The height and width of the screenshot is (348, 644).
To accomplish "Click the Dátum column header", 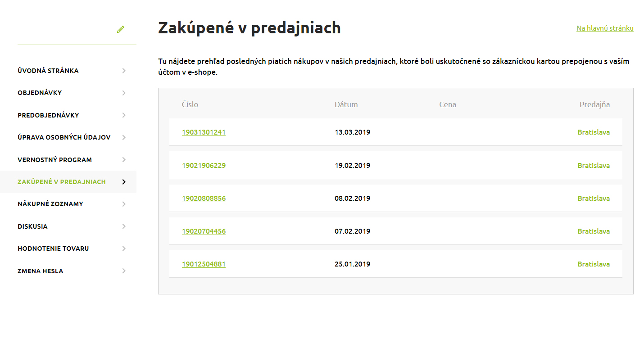I will (x=346, y=104).
